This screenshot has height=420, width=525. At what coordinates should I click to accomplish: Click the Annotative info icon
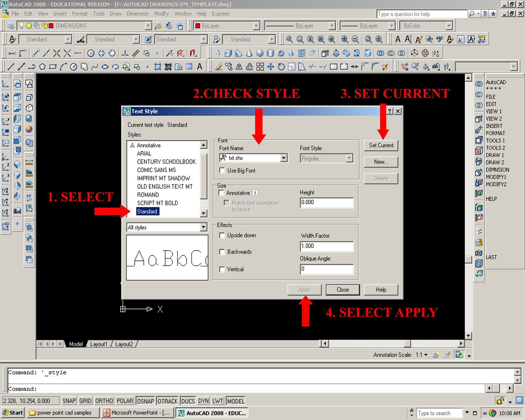pos(255,193)
